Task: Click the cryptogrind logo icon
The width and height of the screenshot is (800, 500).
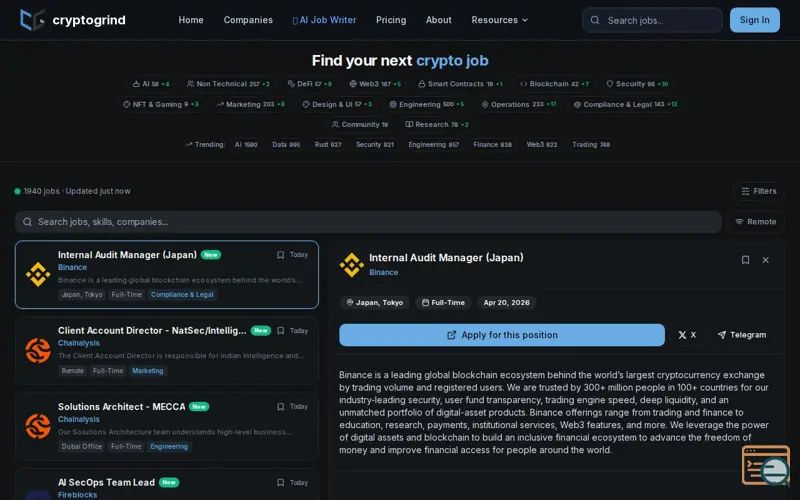Action: [x=32, y=20]
